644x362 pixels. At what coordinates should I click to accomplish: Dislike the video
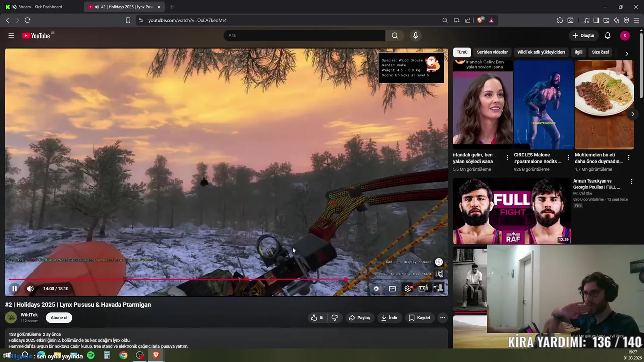(334, 318)
